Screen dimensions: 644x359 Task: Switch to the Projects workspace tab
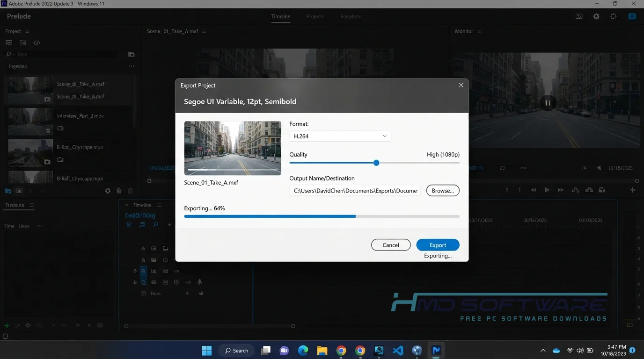(315, 16)
